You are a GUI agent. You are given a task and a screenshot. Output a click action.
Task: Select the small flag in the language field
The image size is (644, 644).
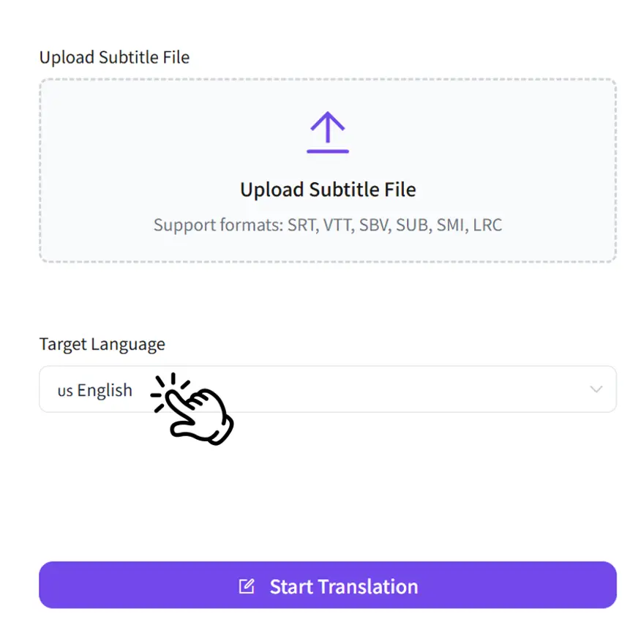[x=65, y=390]
